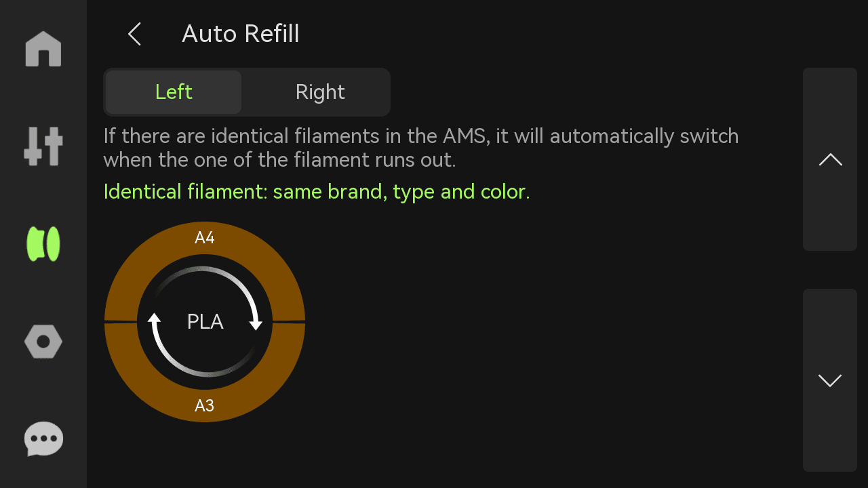Click the A4 slot label
The width and height of the screenshot is (868, 488).
point(205,237)
